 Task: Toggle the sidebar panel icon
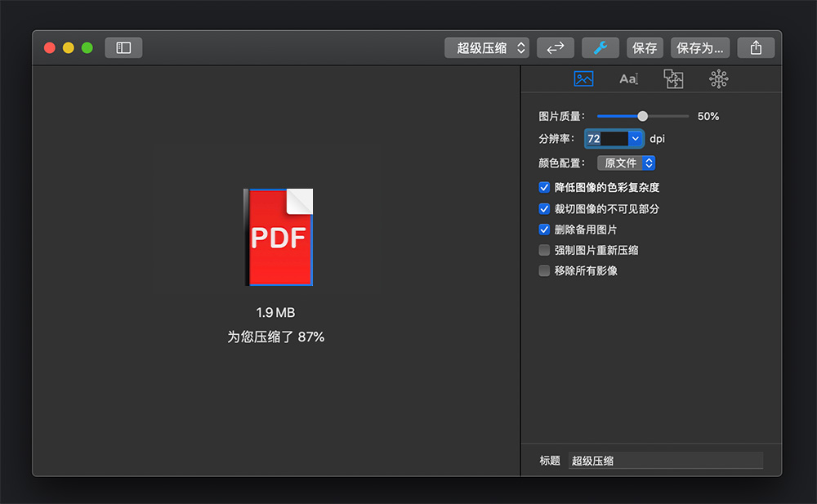(x=123, y=48)
